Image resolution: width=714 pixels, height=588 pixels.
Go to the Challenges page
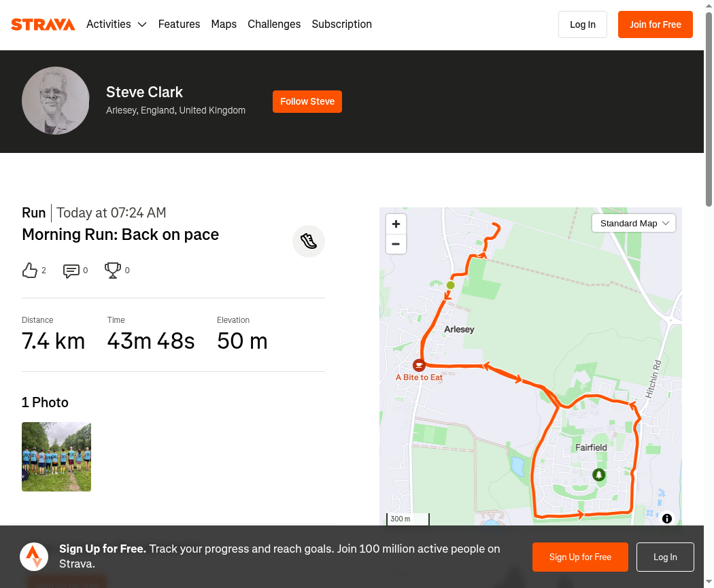tap(274, 24)
